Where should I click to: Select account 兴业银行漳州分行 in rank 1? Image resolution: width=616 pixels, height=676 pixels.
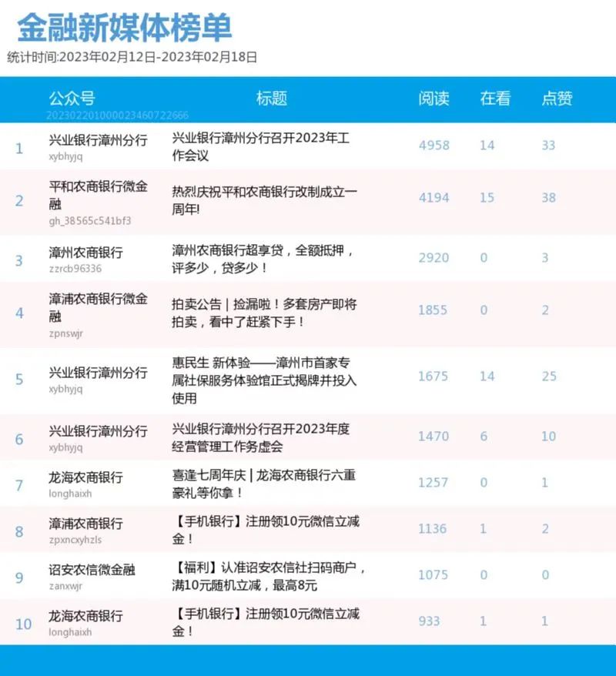point(99,139)
